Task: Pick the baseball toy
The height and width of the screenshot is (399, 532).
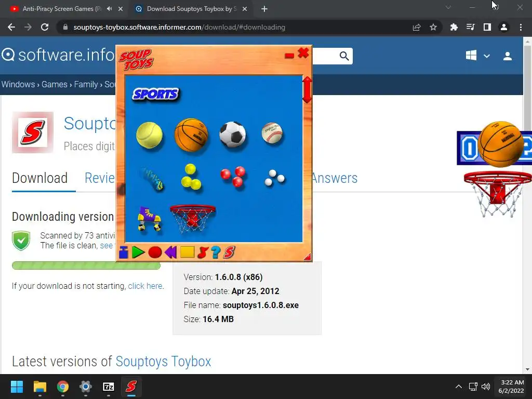Action: 272,133
